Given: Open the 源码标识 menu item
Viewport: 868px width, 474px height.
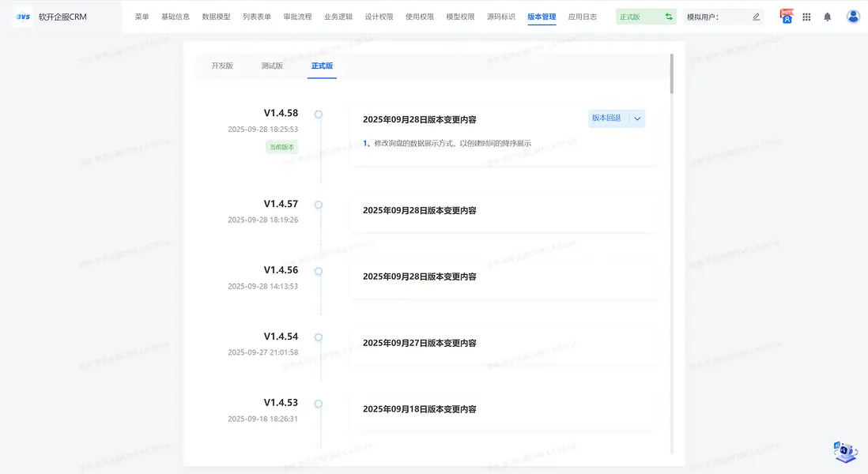Looking at the screenshot, I should coord(501,17).
